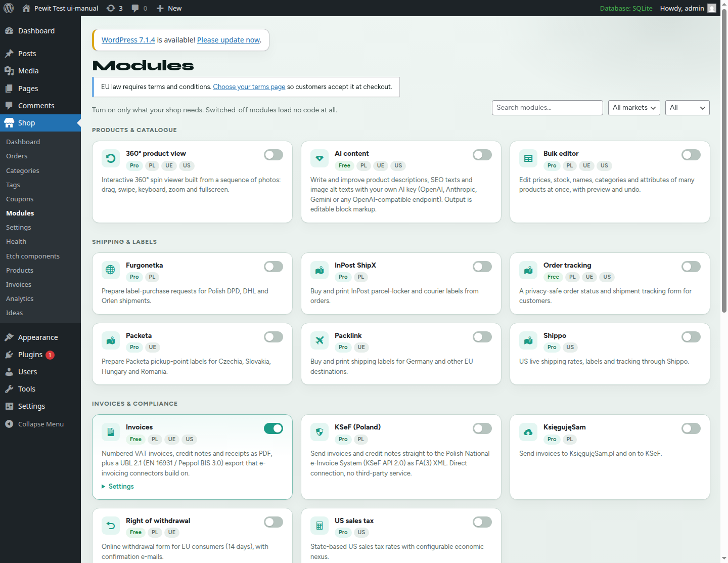The height and width of the screenshot is (563, 728).
Task: Open the All markets dropdown
Action: pos(634,108)
